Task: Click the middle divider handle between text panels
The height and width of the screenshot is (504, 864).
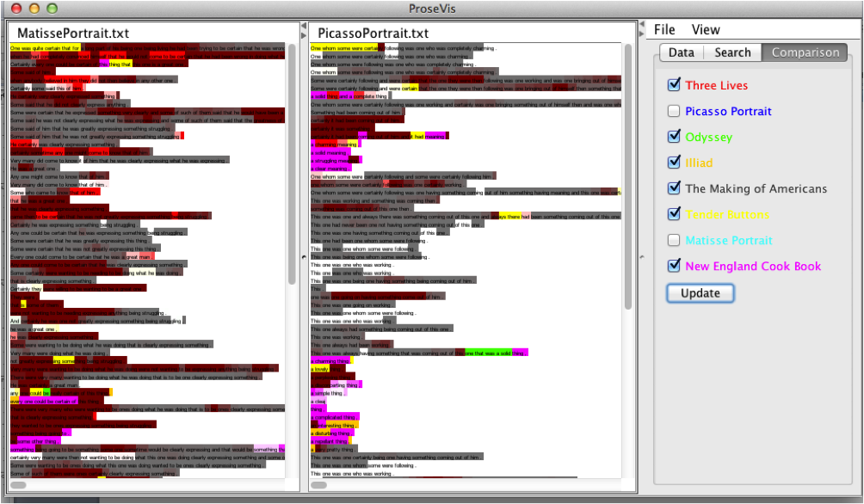Action: (x=304, y=256)
